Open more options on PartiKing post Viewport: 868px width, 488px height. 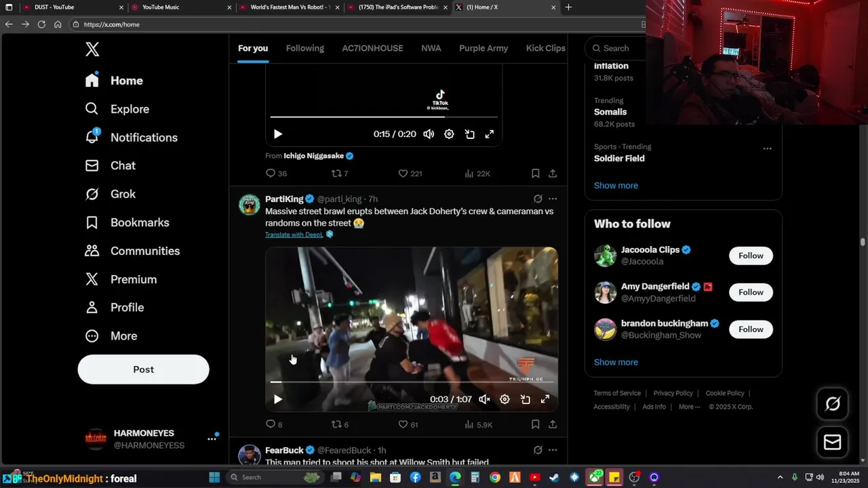[x=553, y=199]
